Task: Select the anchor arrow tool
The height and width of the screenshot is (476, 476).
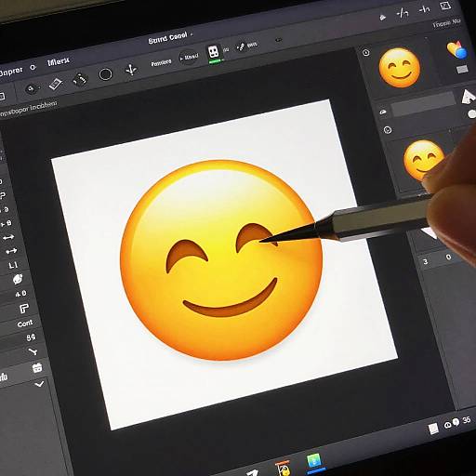Action: (131, 70)
